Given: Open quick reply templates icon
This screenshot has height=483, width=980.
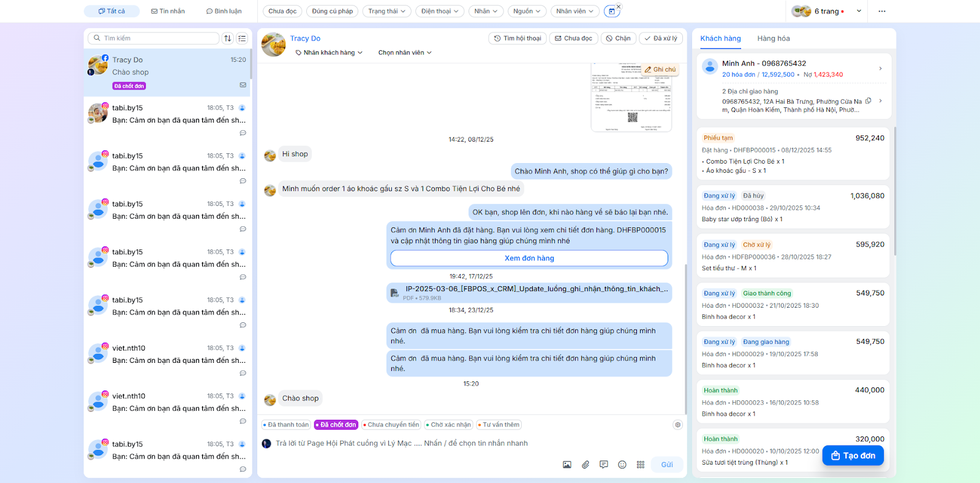Looking at the screenshot, I should click(x=604, y=465).
